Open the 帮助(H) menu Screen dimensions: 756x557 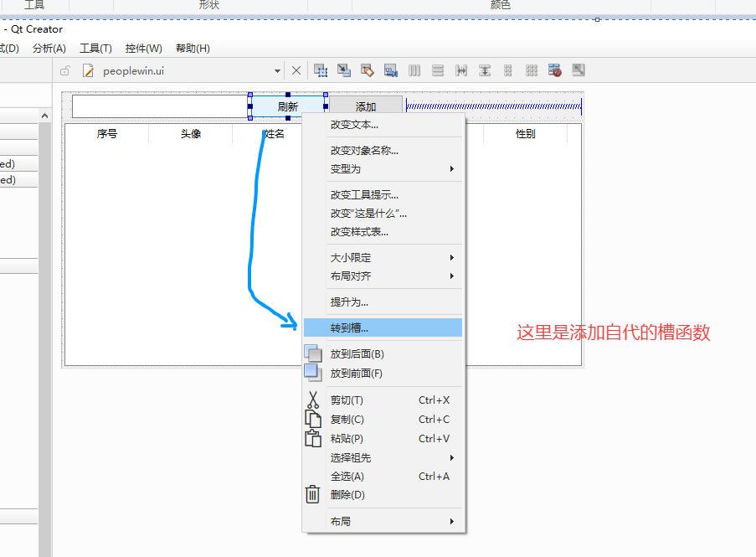coord(193,49)
